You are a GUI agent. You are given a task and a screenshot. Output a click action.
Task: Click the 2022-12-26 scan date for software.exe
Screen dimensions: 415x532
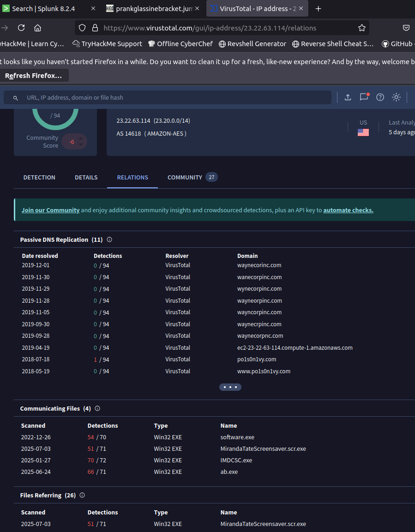[x=36, y=437]
